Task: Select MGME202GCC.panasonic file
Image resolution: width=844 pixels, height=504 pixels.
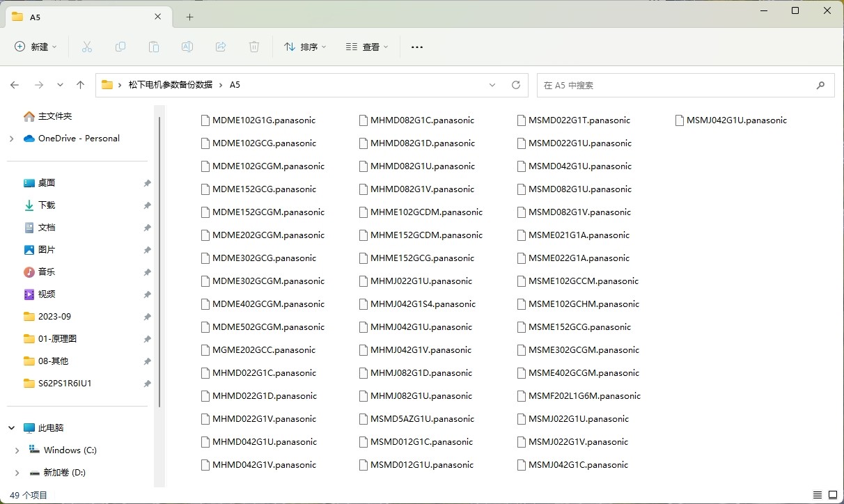Action: click(258, 350)
